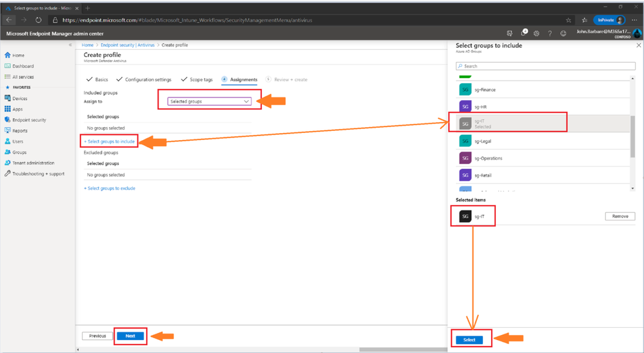This screenshot has width=644, height=353.
Task: Open the help question mark icon
Action: [x=549, y=34]
